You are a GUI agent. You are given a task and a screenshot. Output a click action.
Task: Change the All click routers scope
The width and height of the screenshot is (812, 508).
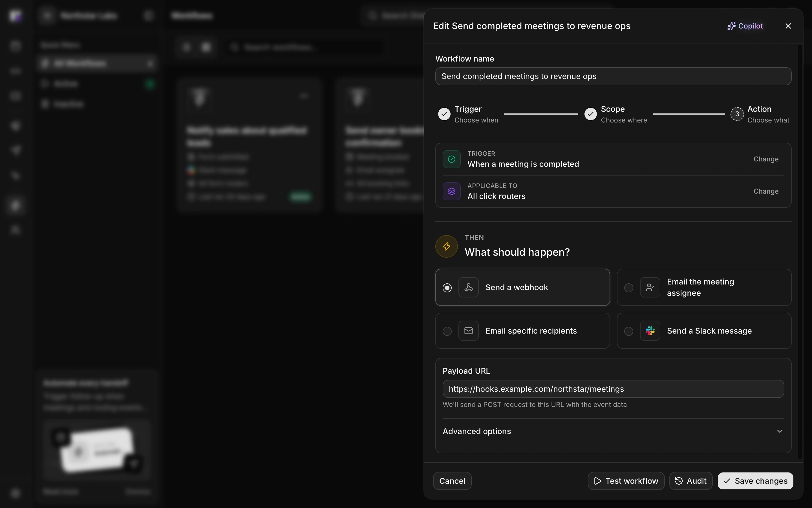[x=766, y=191]
